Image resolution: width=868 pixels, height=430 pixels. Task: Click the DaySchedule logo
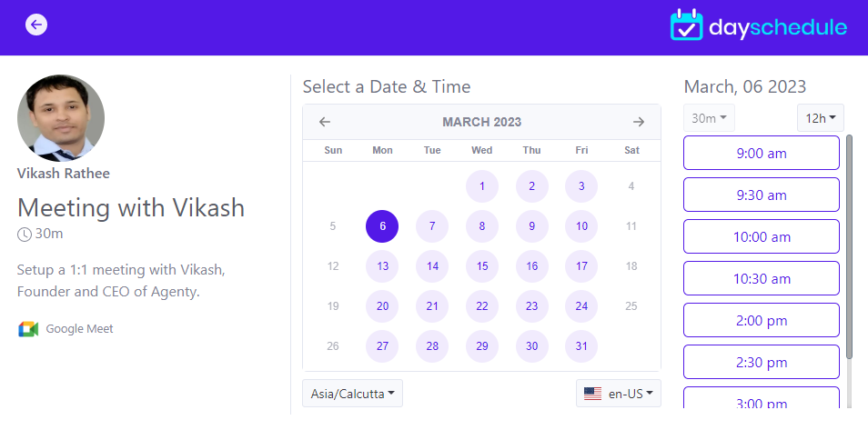pyautogui.click(x=758, y=25)
